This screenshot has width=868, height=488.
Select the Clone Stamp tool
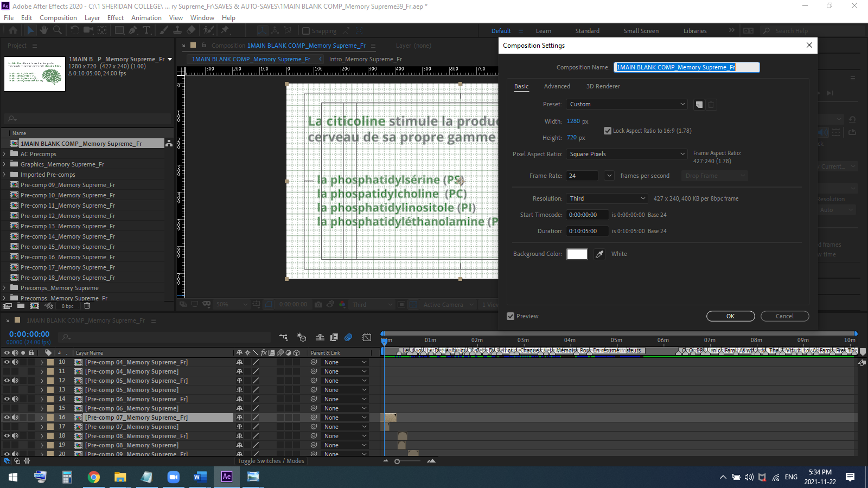pyautogui.click(x=178, y=30)
